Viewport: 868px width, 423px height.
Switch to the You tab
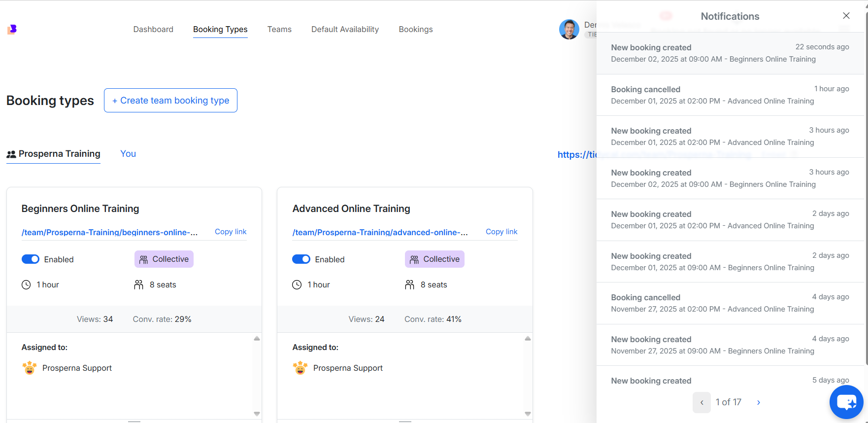pos(128,154)
